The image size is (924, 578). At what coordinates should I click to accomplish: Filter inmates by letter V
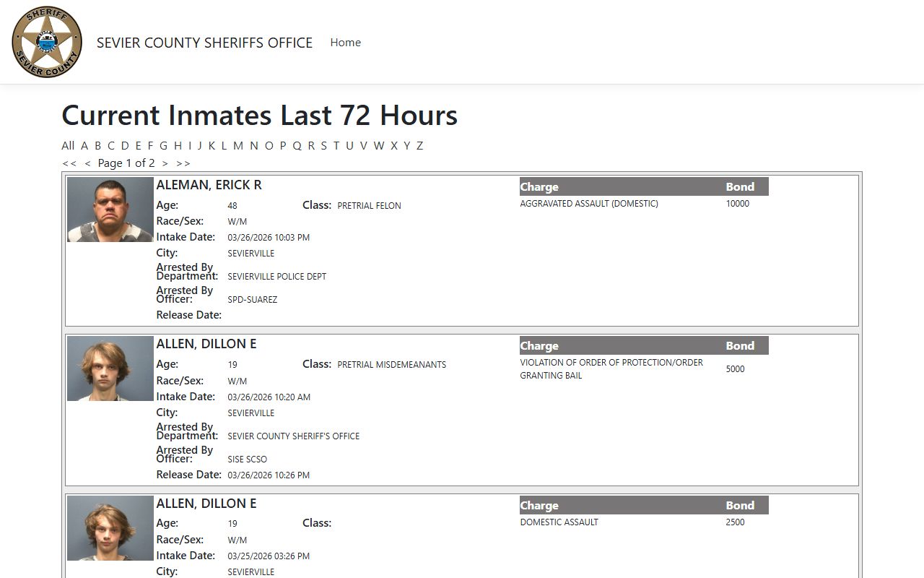[363, 145]
